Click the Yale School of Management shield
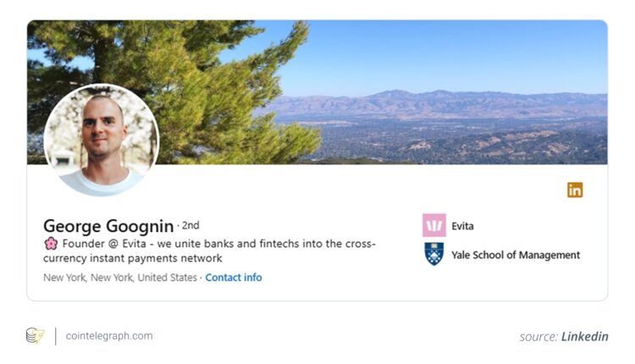 434,254
